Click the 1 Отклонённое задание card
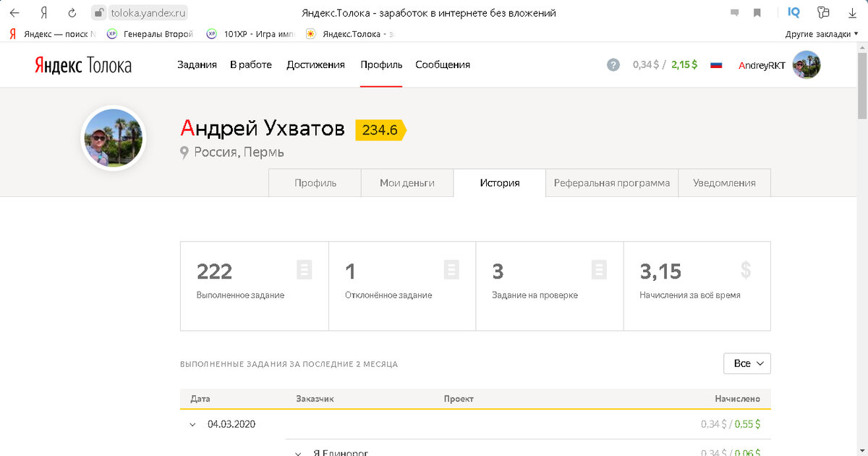The width and height of the screenshot is (868, 456). tap(402, 286)
